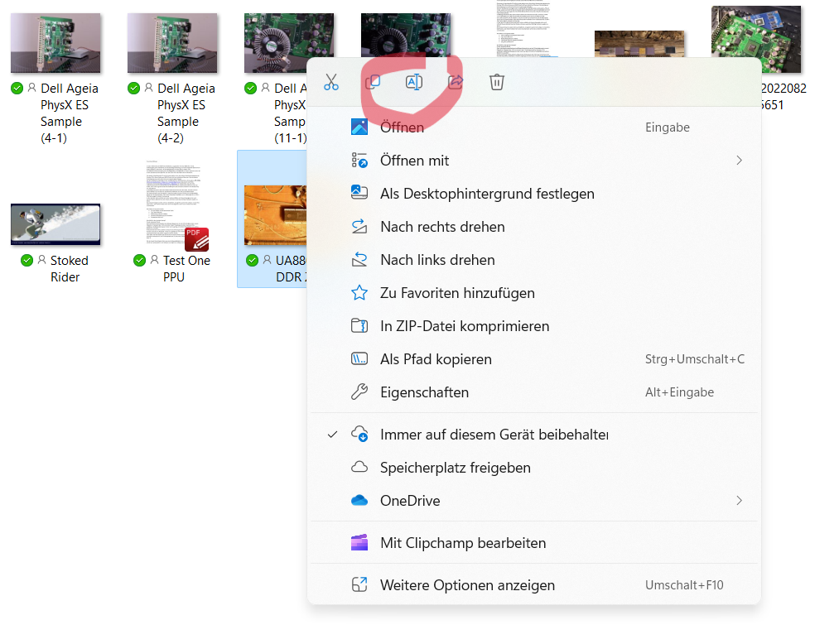
Task: Select Nach links drehen
Action: [x=535, y=260]
